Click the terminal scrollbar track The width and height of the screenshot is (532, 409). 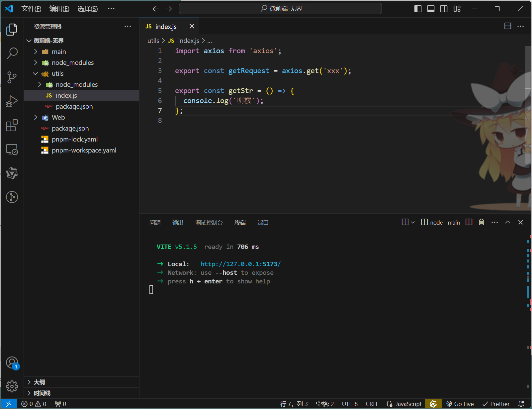pos(528,312)
